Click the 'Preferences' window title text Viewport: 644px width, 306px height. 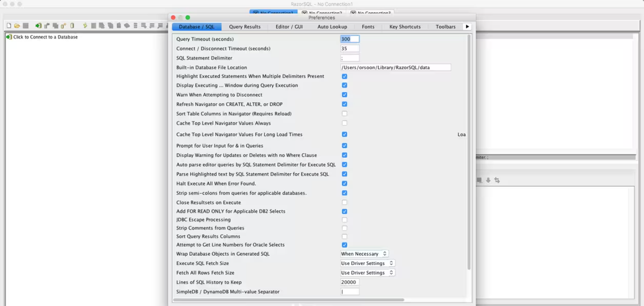pyautogui.click(x=322, y=18)
